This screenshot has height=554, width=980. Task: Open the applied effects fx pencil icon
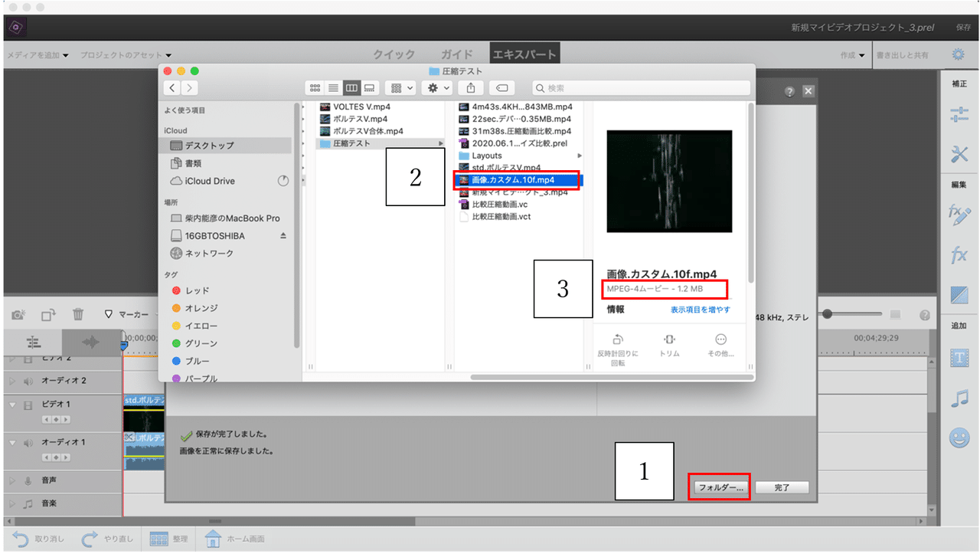click(x=959, y=214)
